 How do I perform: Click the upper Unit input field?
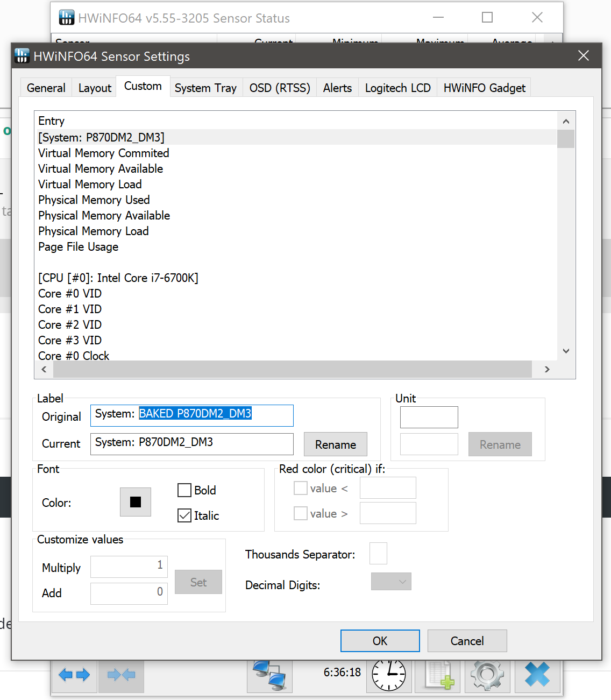pos(429,417)
